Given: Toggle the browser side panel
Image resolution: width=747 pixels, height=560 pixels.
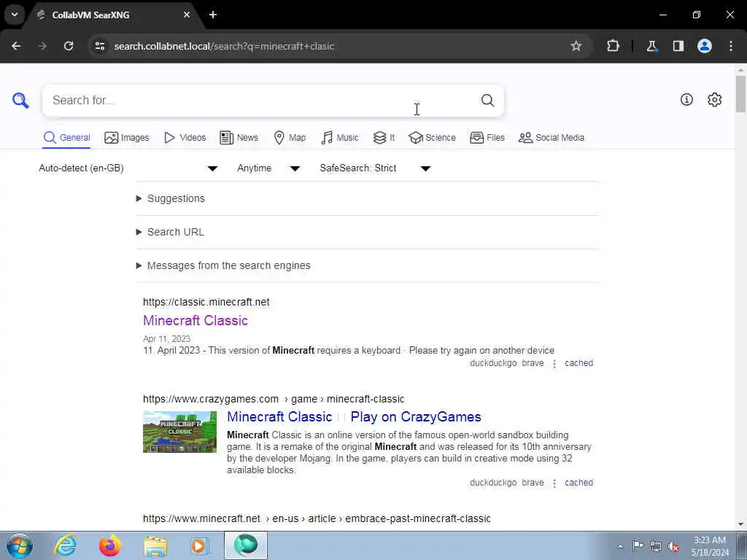Looking at the screenshot, I should pos(678,46).
